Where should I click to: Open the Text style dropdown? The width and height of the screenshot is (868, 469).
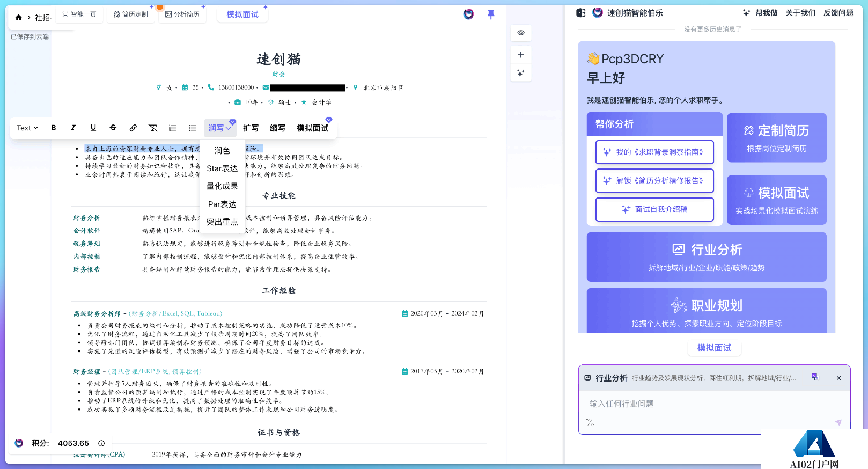[27, 128]
